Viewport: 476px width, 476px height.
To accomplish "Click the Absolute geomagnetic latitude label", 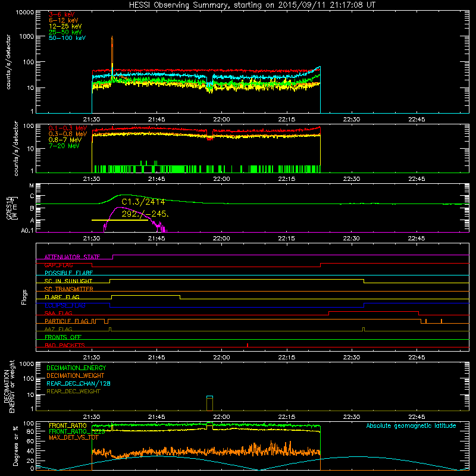I will [411, 425].
